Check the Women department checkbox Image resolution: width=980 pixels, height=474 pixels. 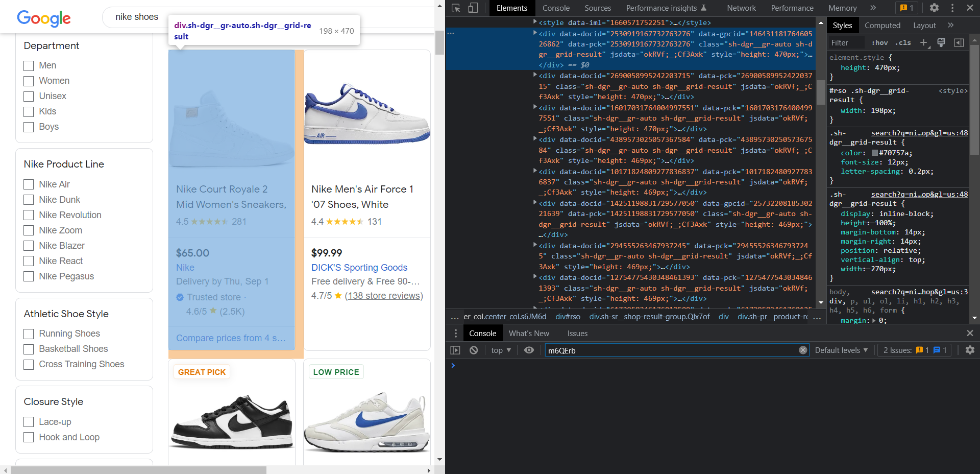click(29, 81)
